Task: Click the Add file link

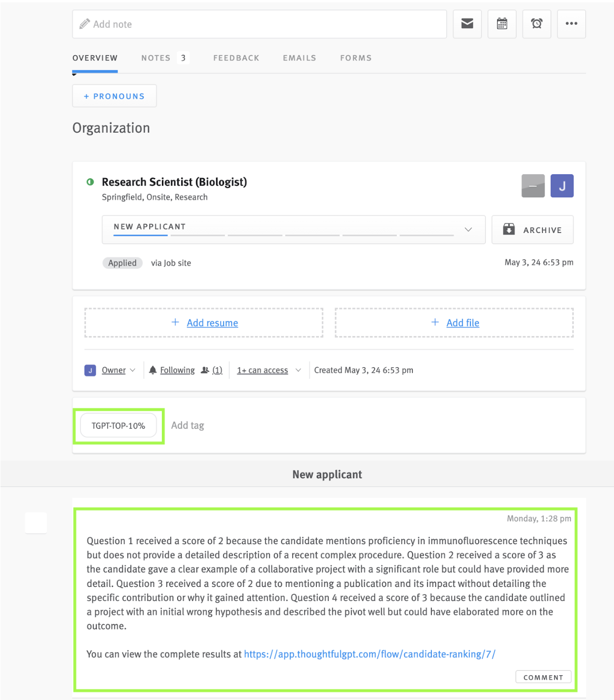Action: pyautogui.click(x=462, y=323)
